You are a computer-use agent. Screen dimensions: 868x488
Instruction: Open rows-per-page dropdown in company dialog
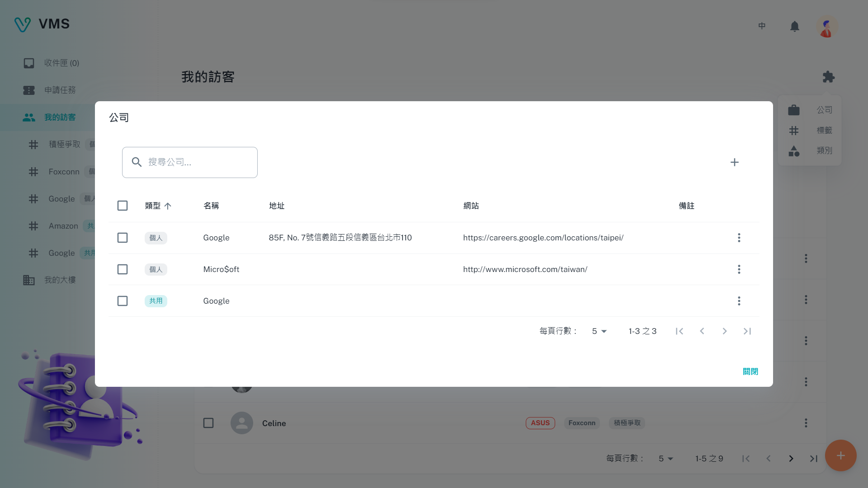point(599,331)
